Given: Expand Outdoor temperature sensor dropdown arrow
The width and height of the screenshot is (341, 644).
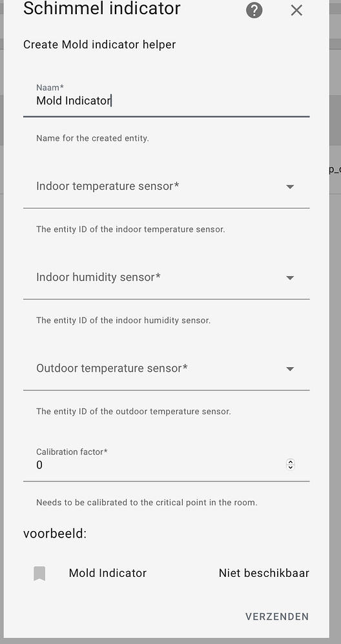Looking at the screenshot, I should (290, 369).
